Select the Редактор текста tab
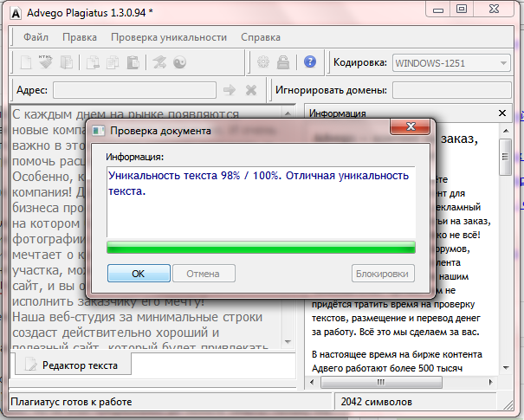Image resolution: width=524 pixels, height=420 pixels. (73, 365)
